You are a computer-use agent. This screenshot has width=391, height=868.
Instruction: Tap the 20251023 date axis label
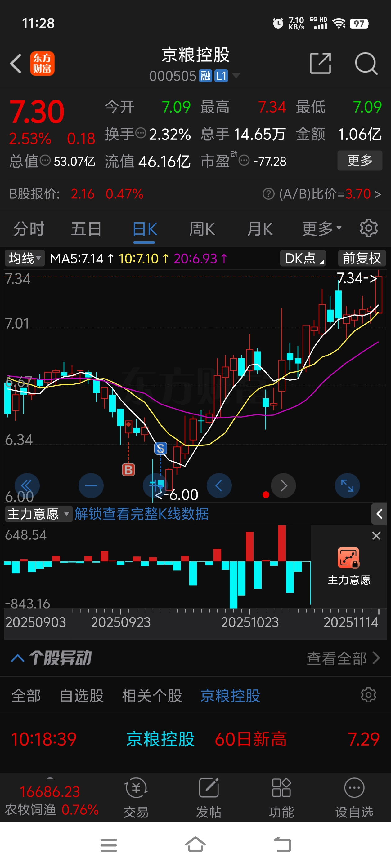pos(250,622)
